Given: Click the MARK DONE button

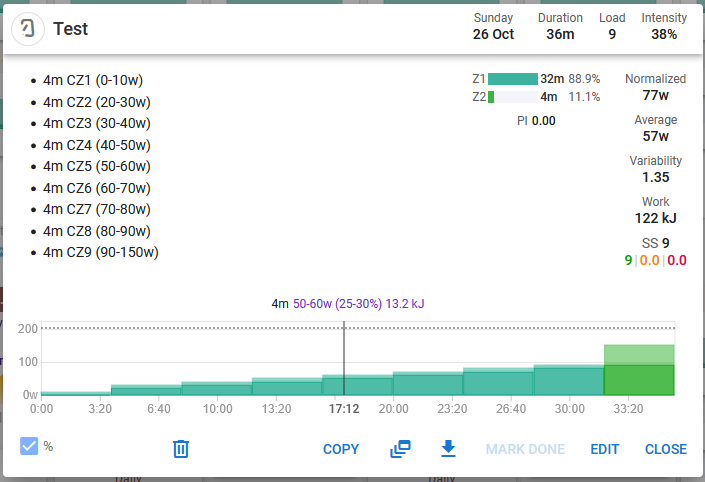Looking at the screenshot, I should pos(525,449).
